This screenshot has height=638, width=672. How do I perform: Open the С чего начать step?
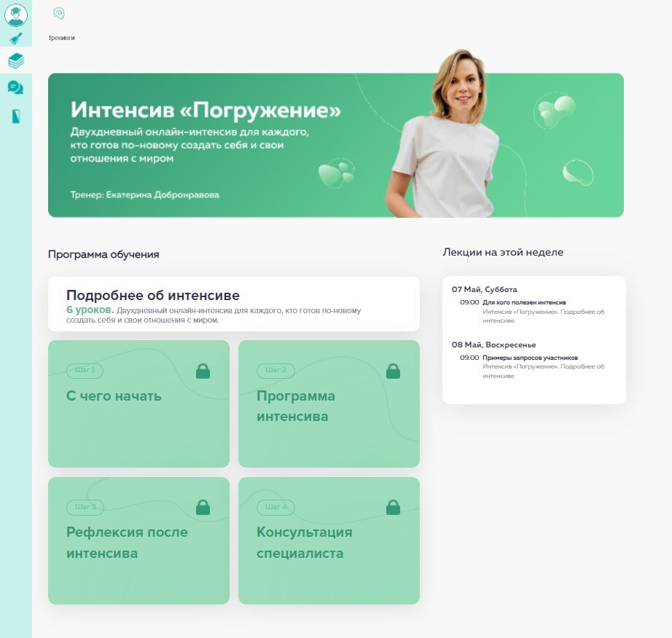[114, 396]
